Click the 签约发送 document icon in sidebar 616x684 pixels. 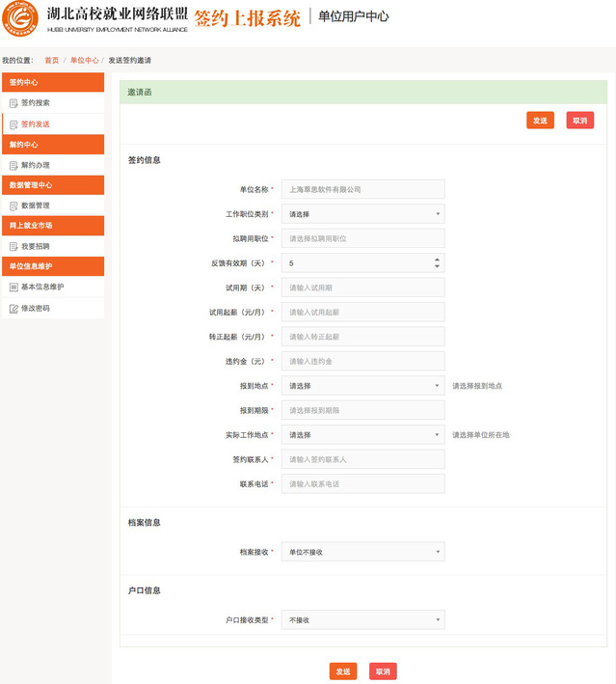[x=13, y=124]
